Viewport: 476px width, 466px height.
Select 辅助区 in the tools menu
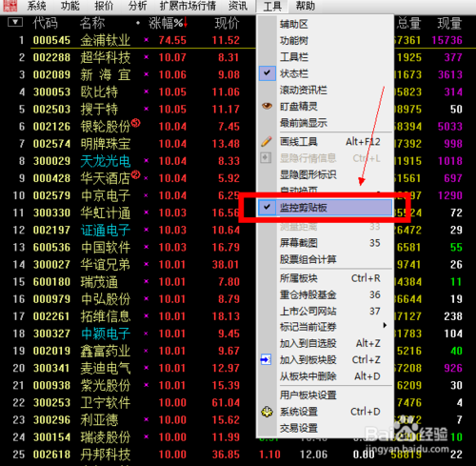pyautogui.click(x=294, y=24)
